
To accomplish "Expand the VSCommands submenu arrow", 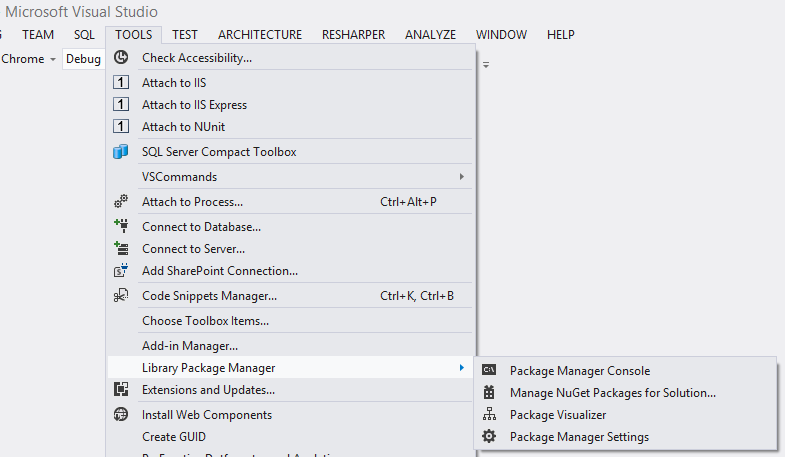I will [462, 177].
